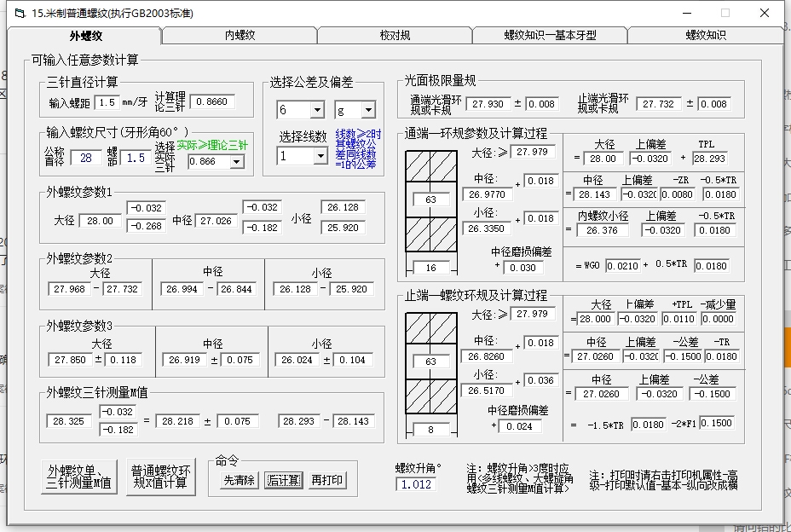
Task: Click the 再打印 button
Action: coord(326,480)
